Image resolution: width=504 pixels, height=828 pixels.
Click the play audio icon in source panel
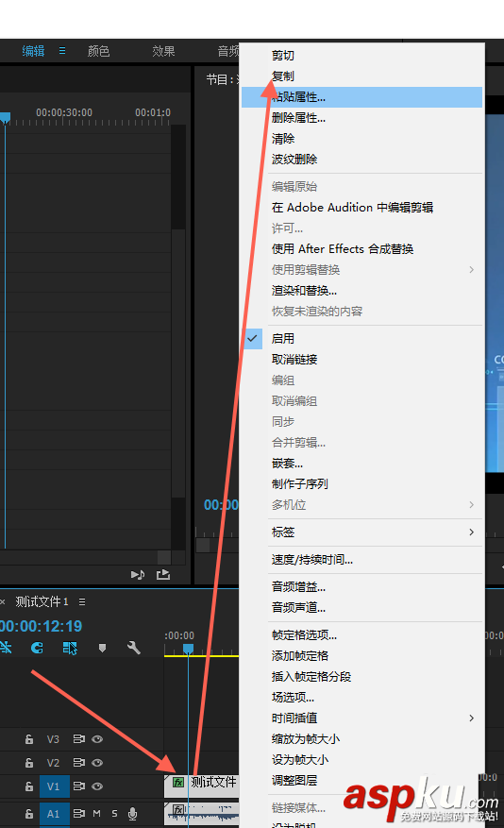(x=138, y=575)
